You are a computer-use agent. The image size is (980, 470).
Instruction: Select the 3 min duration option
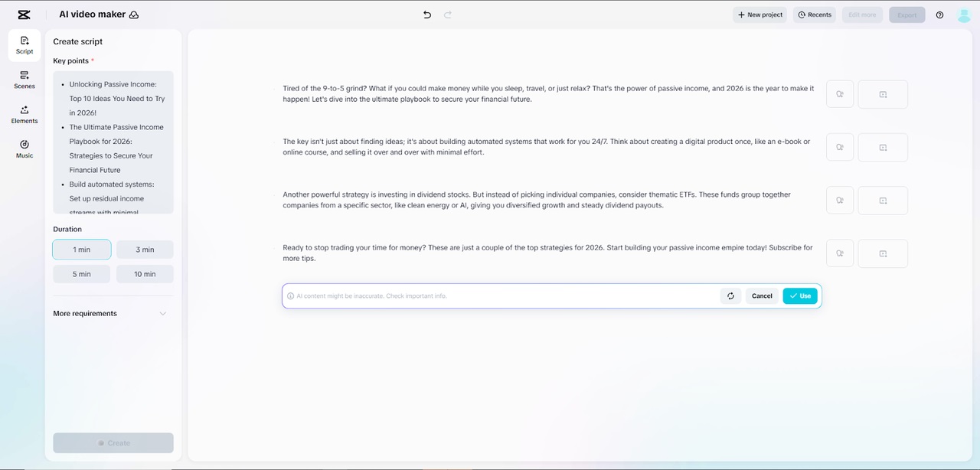click(145, 250)
